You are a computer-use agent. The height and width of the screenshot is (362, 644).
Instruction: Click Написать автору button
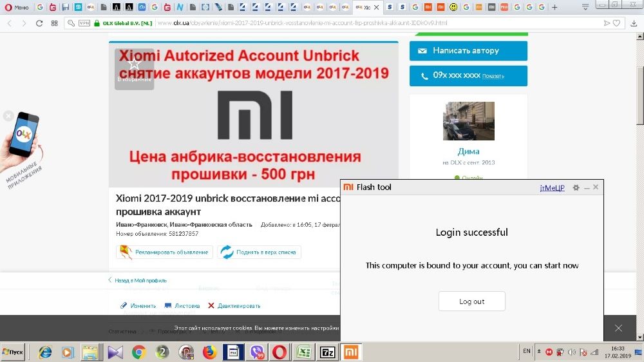point(468,51)
